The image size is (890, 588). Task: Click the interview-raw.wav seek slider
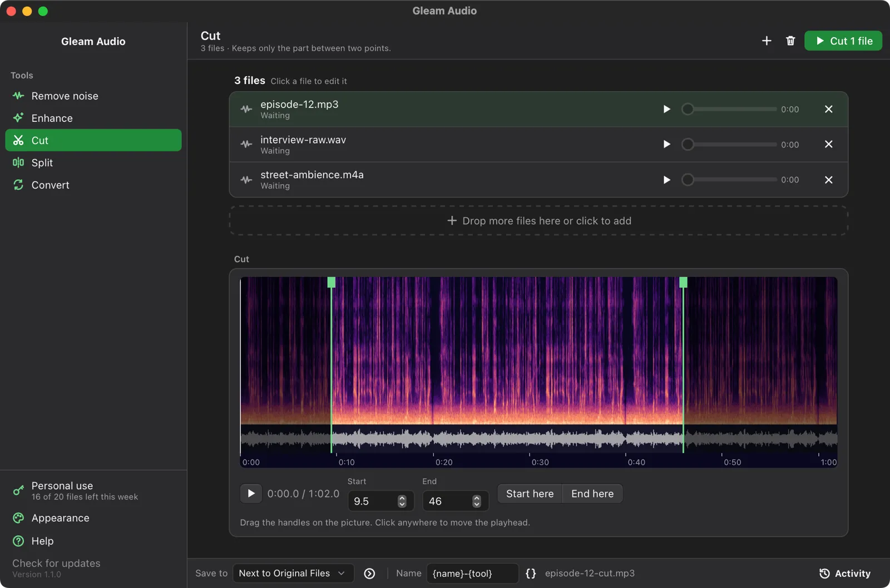click(x=729, y=144)
